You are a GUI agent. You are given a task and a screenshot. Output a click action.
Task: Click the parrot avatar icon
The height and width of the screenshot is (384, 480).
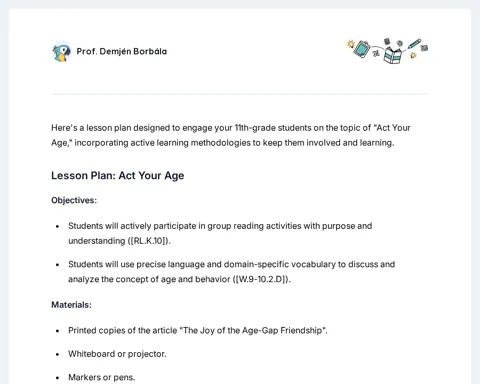pos(62,52)
